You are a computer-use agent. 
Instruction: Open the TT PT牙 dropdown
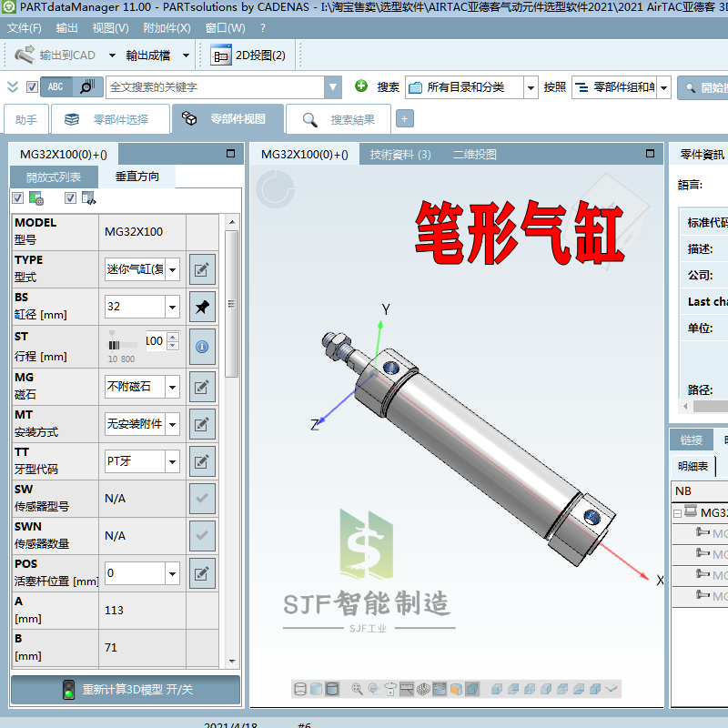(172, 461)
